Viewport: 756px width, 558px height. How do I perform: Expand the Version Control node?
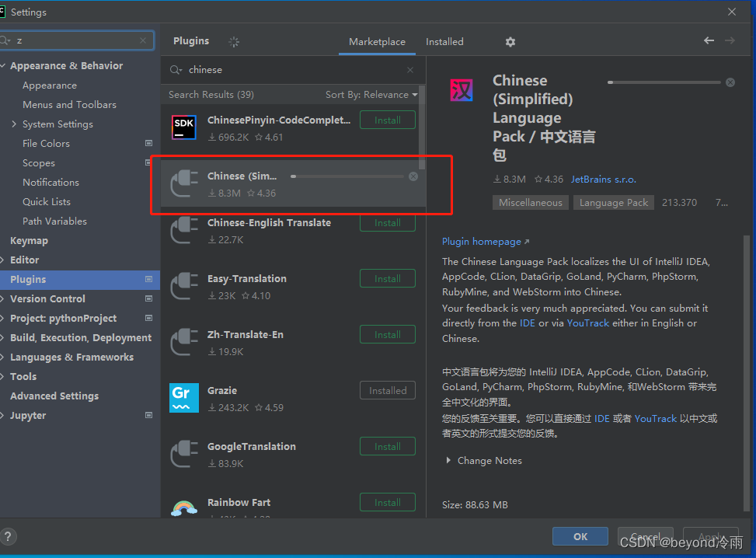click(x=3, y=298)
